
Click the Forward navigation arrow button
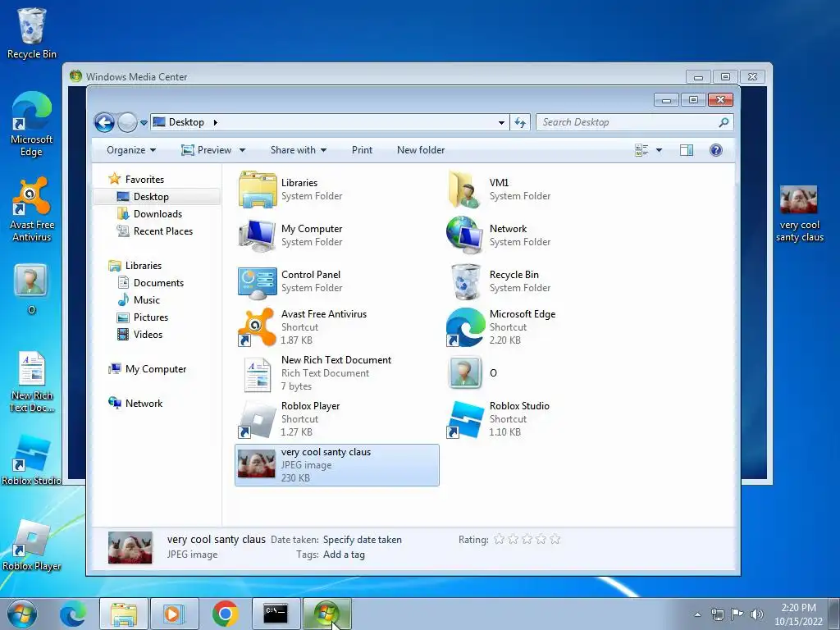127,123
